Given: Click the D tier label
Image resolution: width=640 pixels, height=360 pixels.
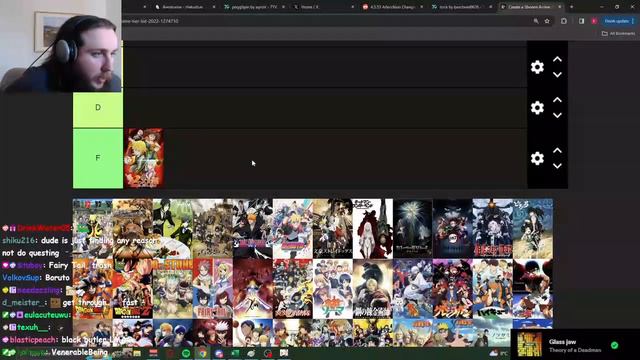Looking at the screenshot, I should pos(98,108).
